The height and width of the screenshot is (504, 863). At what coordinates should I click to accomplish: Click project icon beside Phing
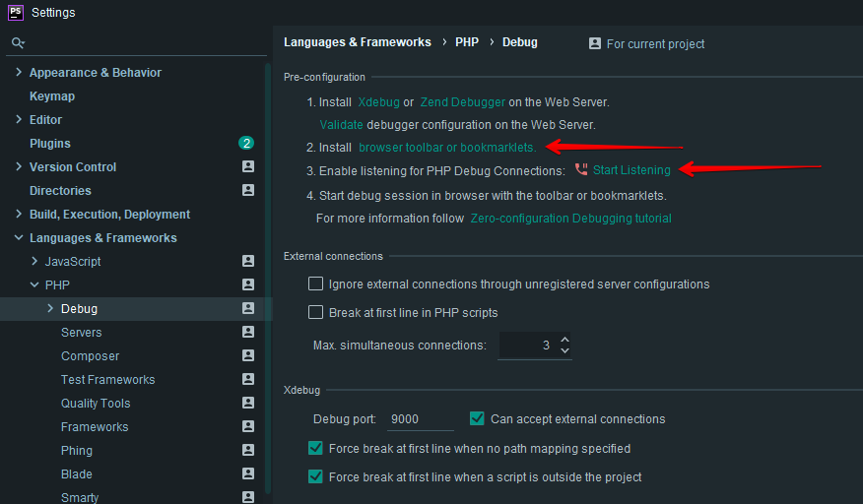coord(248,450)
